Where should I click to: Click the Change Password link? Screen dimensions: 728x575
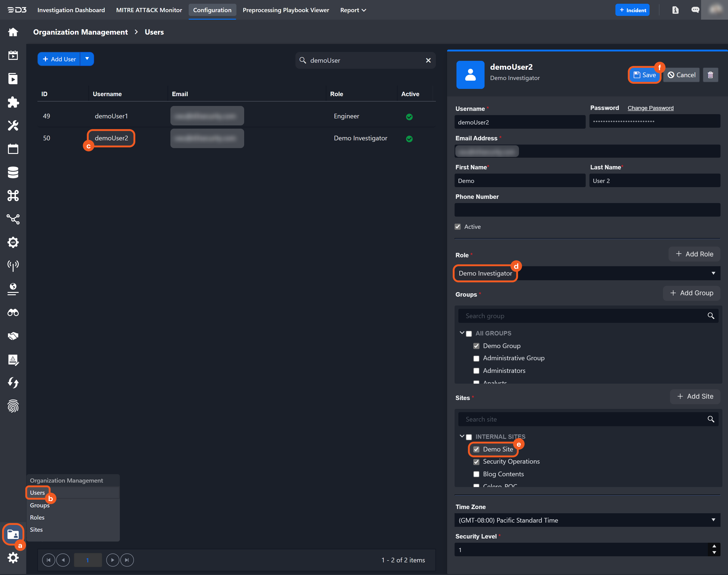[650, 108]
